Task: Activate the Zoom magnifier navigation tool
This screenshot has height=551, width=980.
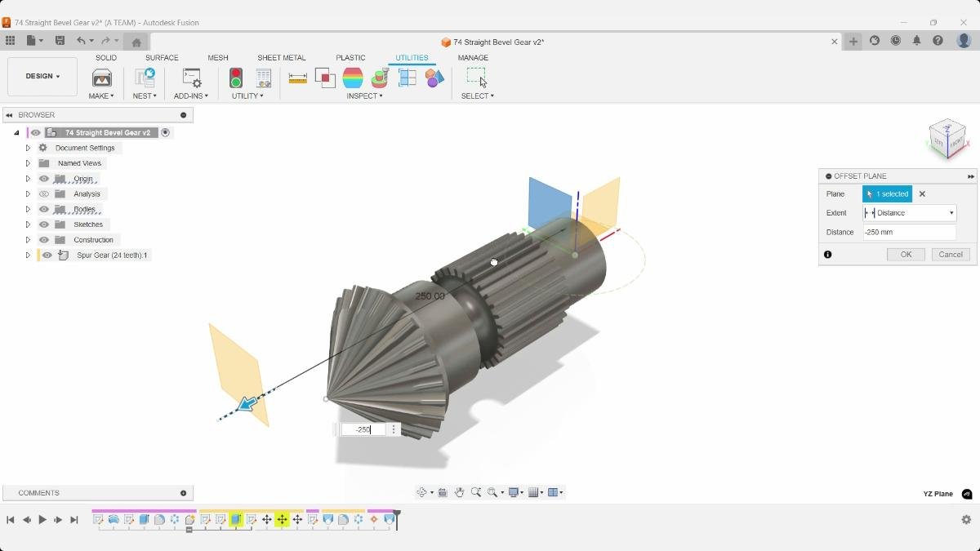Action: point(475,492)
